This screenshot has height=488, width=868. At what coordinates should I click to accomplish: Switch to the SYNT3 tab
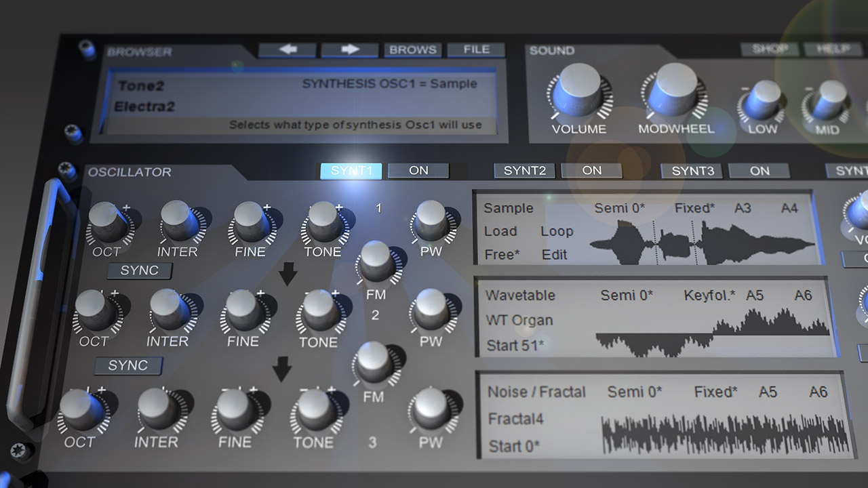point(692,171)
